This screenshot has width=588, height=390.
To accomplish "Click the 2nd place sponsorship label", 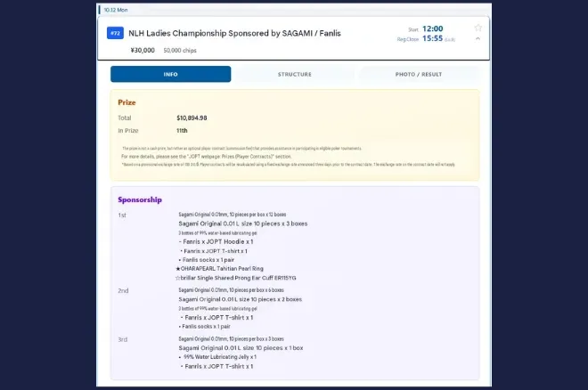I will coord(123,291).
